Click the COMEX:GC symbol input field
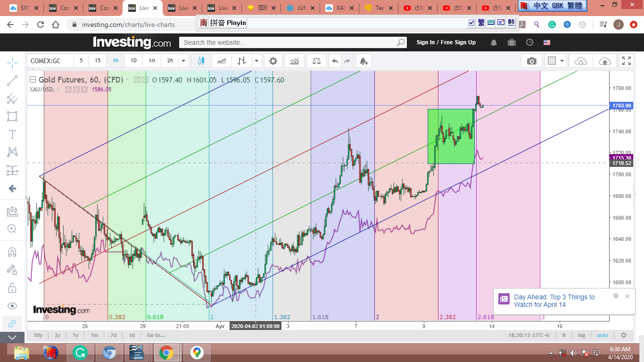The image size is (644, 362). 50,61
